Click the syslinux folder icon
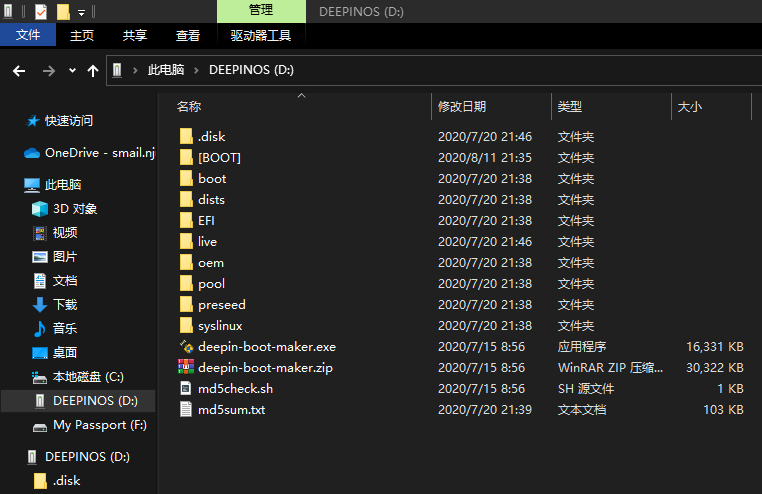 click(x=186, y=325)
